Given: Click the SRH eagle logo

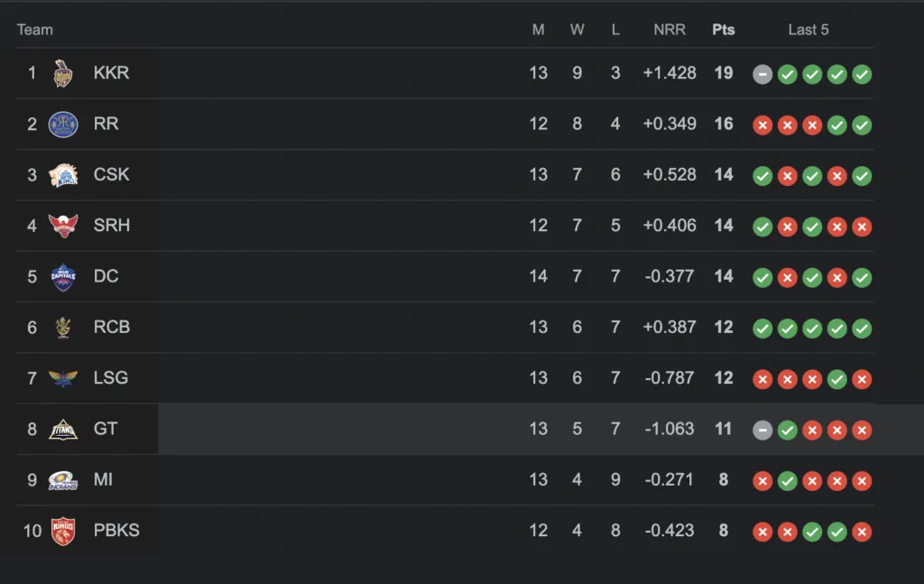Looking at the screenshot, I should pyautogui.click(x=63, y=226).
